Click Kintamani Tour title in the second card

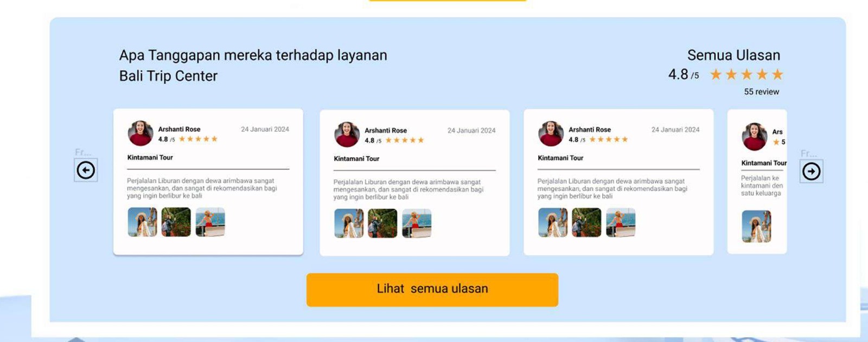[356, 159]
